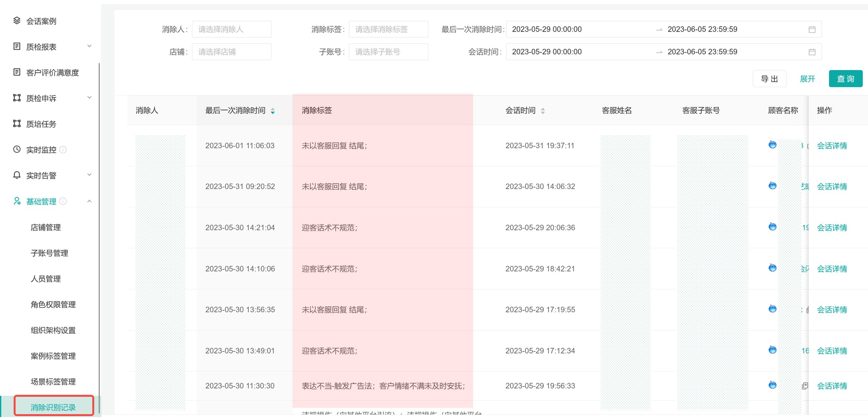868x418 pixels.
Task: Click the 查询 search button
Action: [845, 79]
